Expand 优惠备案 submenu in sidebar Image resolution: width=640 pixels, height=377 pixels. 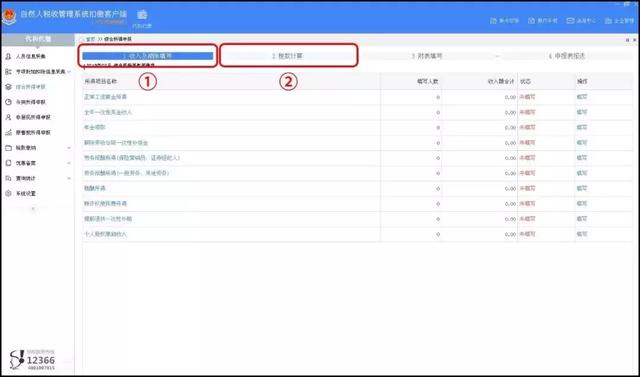69,163
